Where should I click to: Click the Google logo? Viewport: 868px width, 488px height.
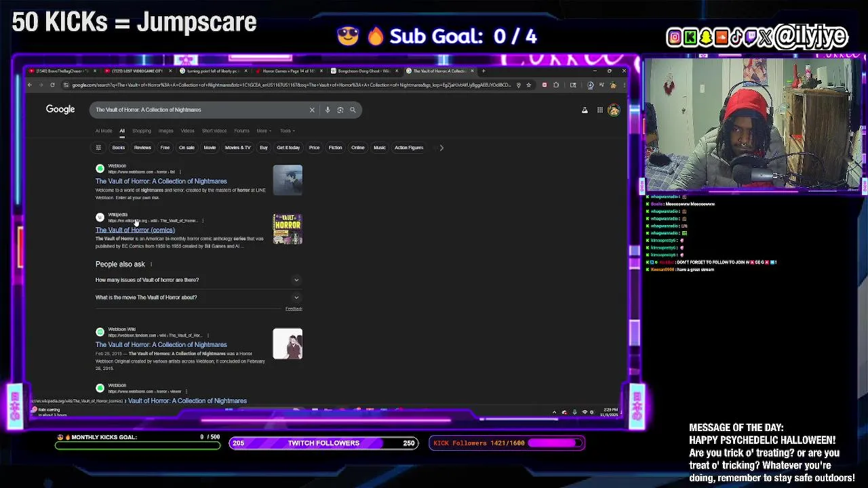(60, 109)
